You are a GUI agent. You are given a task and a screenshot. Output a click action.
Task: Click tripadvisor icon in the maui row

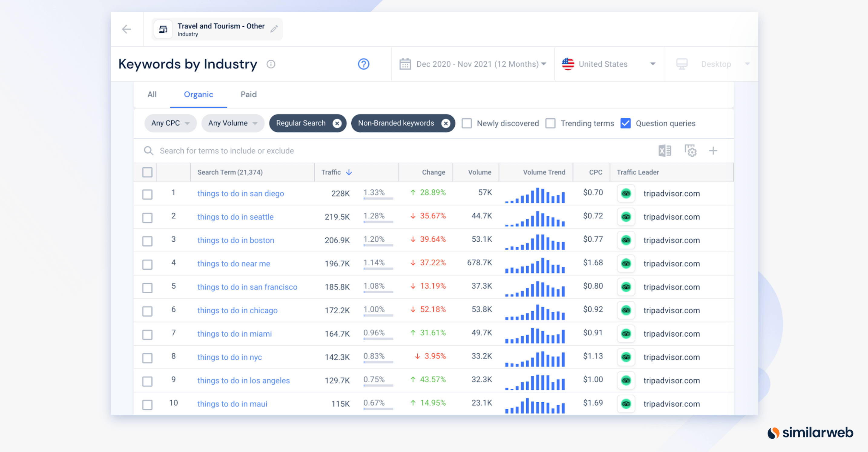626,404
